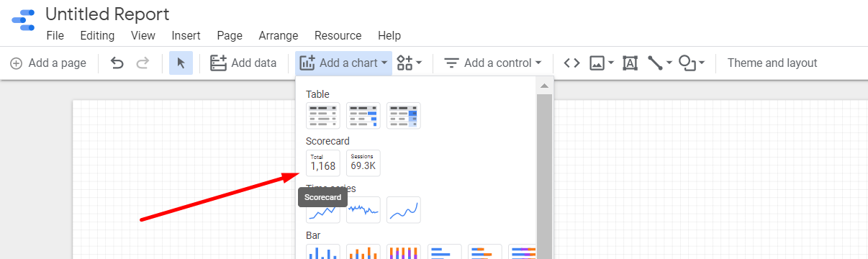The image size is (868, 259).
Task: Expand the image insert dropdown arrow
Action: 611,63
